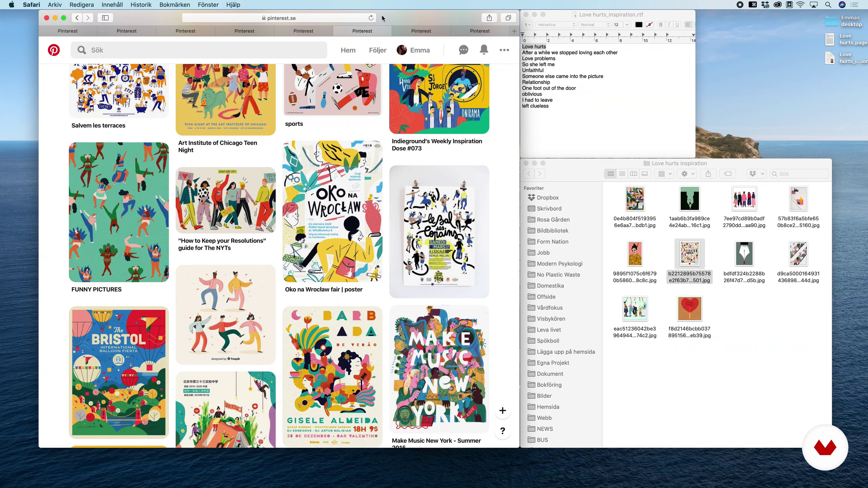
Task: Click Safari's share icon
Action: (x=489, y=18)
